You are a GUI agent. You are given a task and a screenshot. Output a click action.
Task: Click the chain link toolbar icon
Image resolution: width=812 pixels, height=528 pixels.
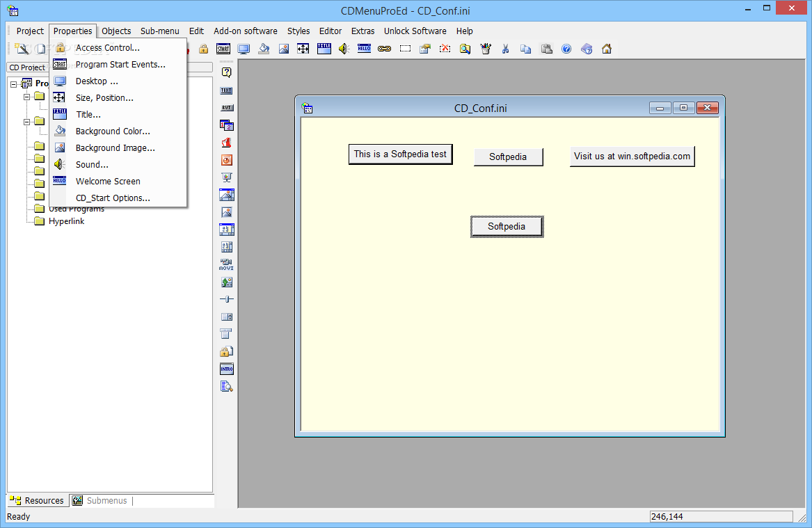click(384, 49)
